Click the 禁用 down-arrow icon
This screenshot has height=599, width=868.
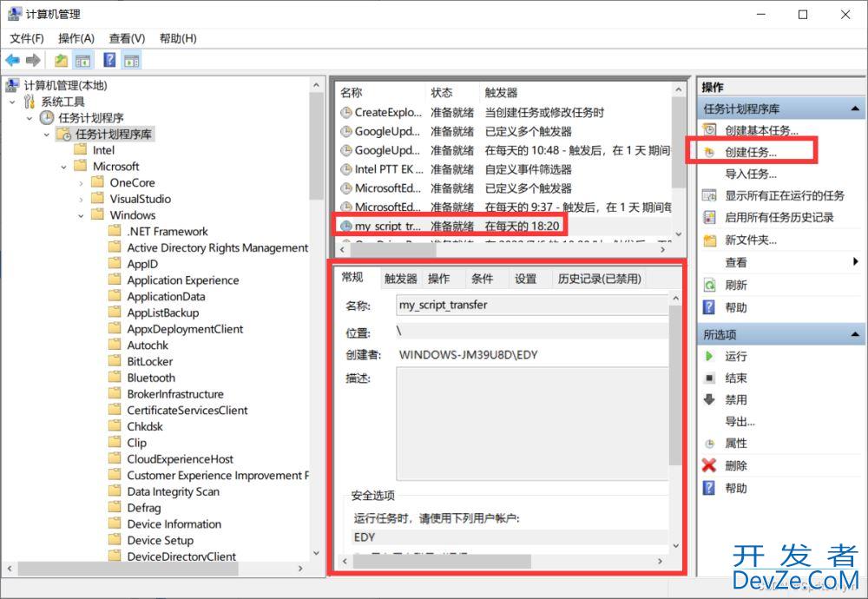(709, 399)
